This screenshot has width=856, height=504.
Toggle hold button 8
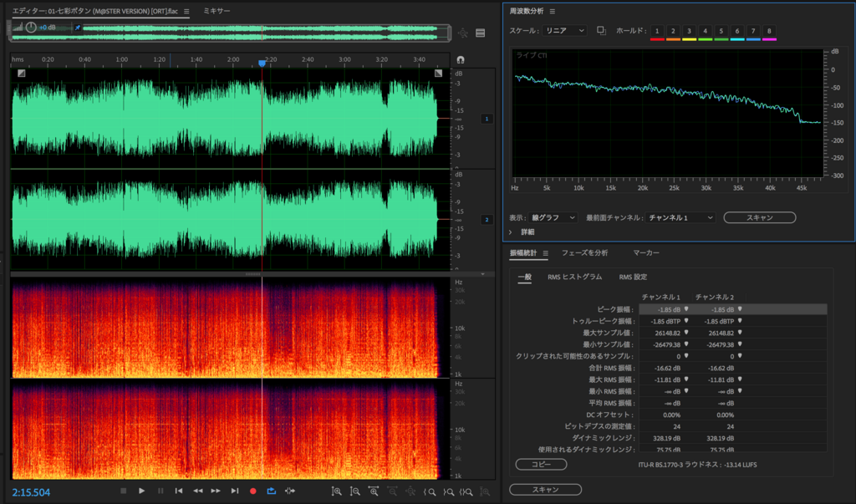pos(769,31)
